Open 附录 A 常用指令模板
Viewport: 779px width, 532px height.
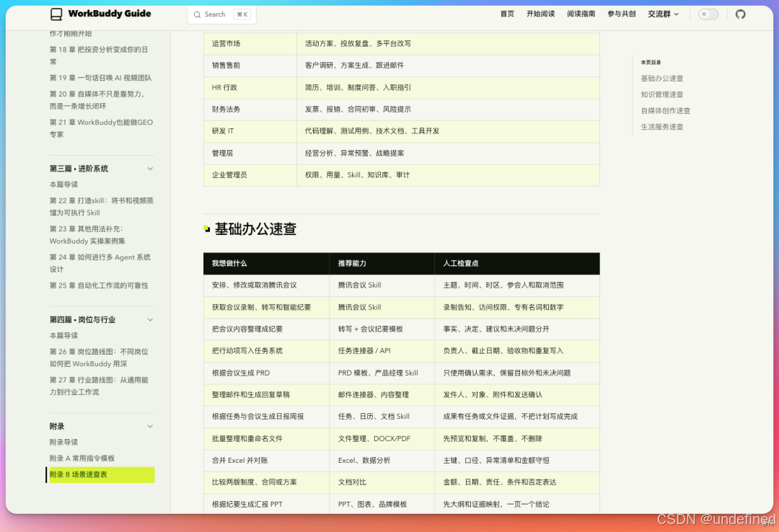pos(82,458)
